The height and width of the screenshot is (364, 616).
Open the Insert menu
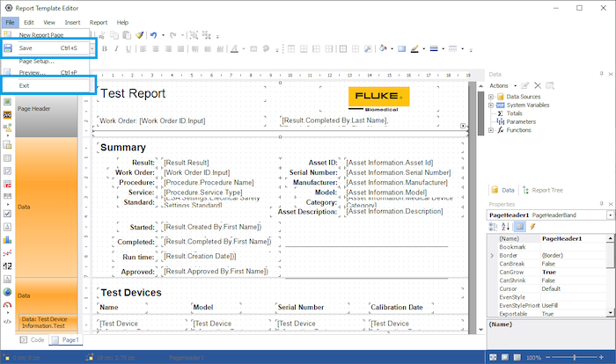click(x=72, y=22)
